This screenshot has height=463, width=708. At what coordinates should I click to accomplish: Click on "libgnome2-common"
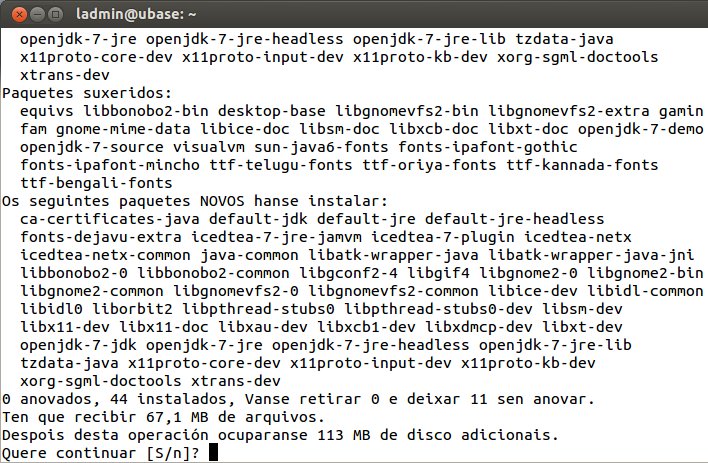pyautogui.click(x=92, y=291)
